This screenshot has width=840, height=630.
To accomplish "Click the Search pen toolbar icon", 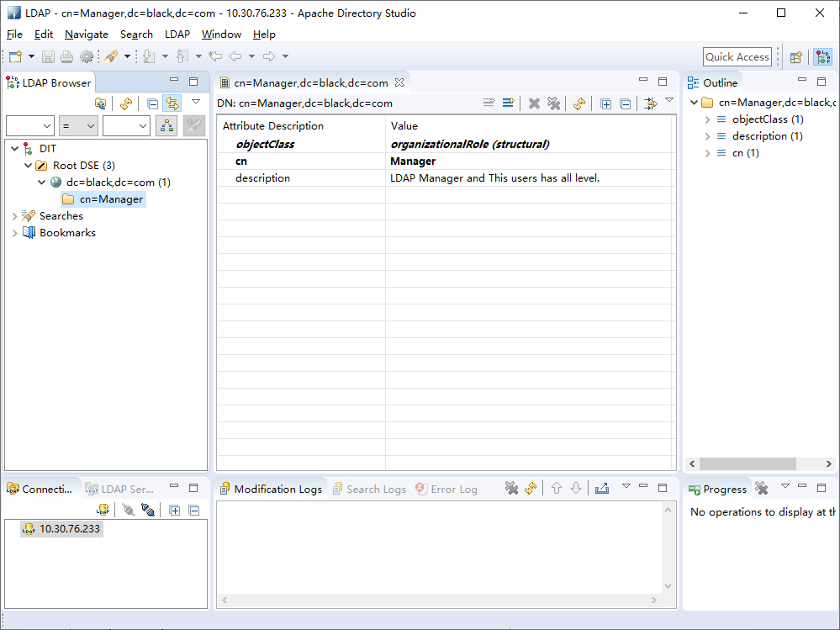I will pos(112,56).
